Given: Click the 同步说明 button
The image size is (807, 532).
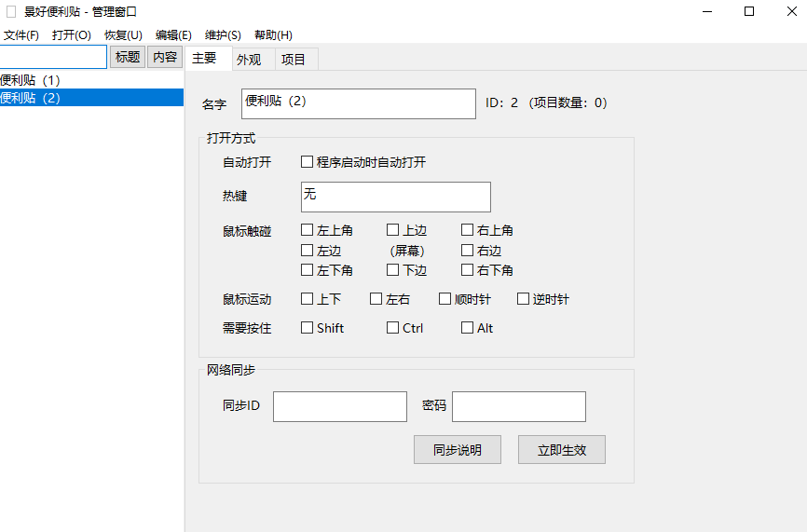Looking at the screenshot, I should [x=458, y=450].
